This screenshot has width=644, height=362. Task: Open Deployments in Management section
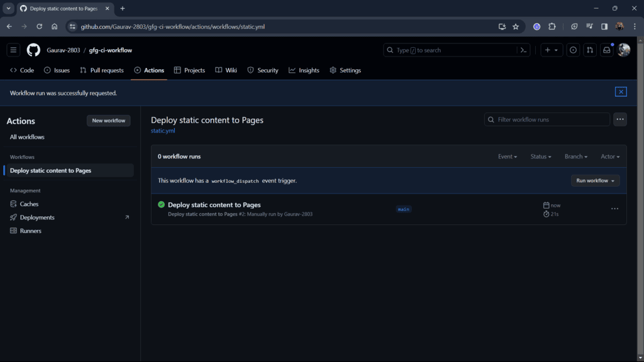(37, 217)
